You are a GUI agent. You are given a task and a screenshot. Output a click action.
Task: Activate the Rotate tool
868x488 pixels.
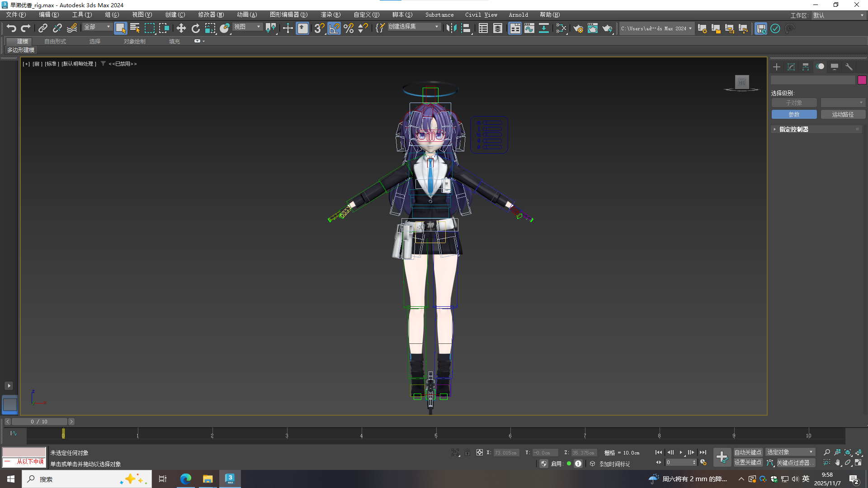tap(195, 28)
